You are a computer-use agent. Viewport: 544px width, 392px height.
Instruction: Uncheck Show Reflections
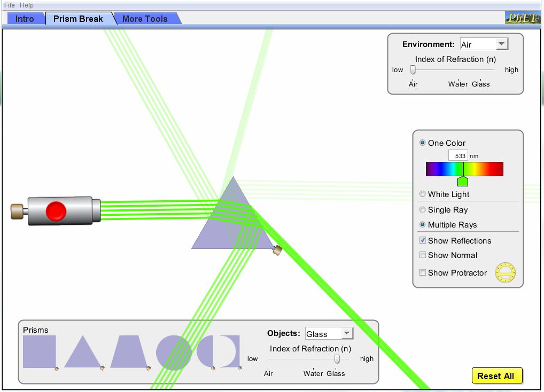pyautogui.click(x=423, y=241)
